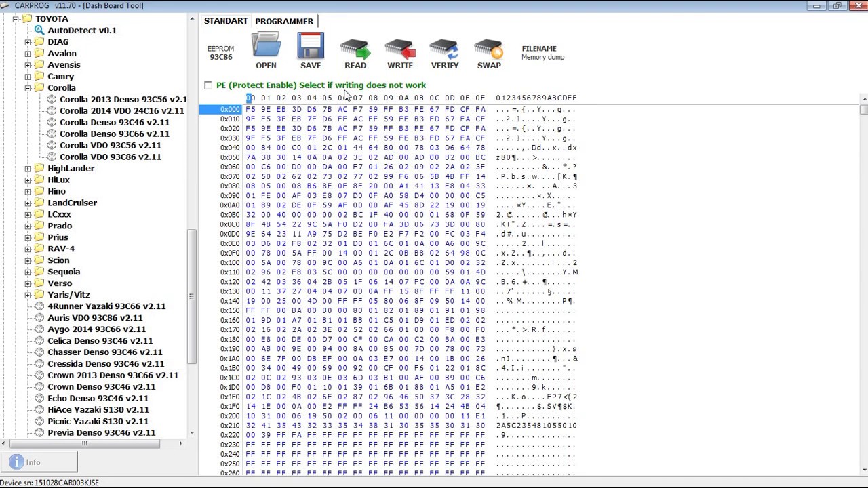Viewport: 868px width, 488px height.
Task: Expand the Avalon folder
Action: 28,54
